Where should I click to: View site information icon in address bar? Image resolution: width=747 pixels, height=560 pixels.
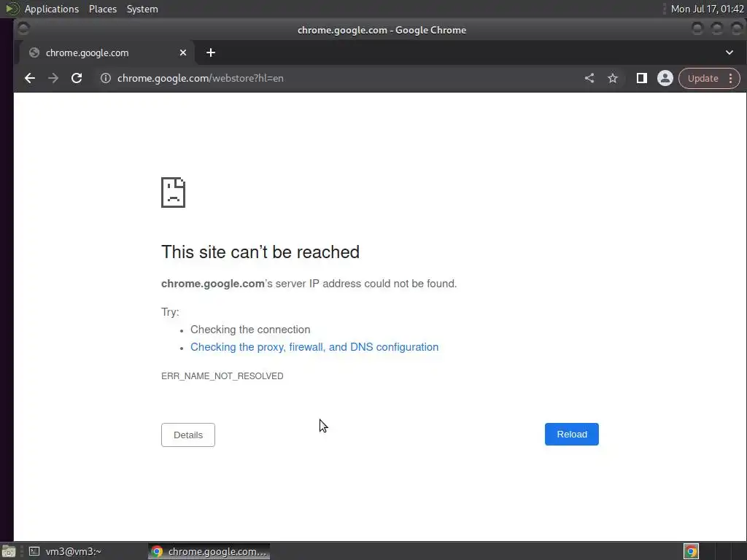(106, 78)
